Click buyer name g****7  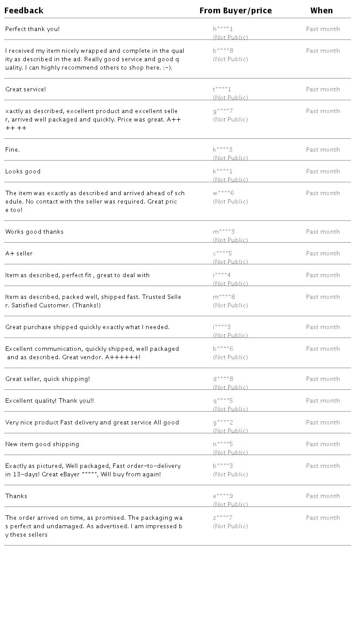pyautogui.click(x=223, y=111)
